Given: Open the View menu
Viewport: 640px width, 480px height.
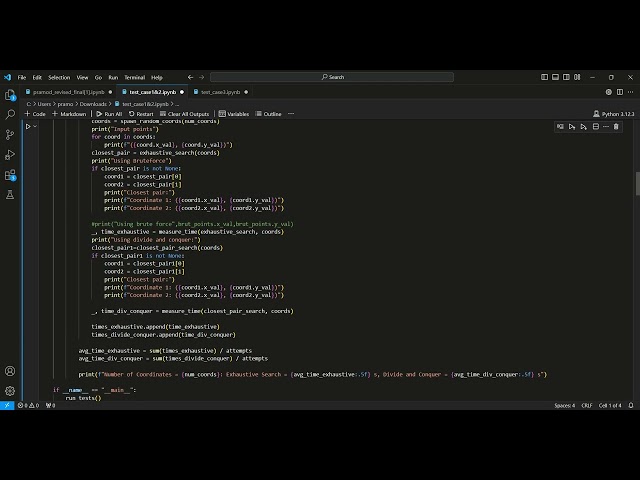Looking at the screenshot, I should [x=82, y=78].
